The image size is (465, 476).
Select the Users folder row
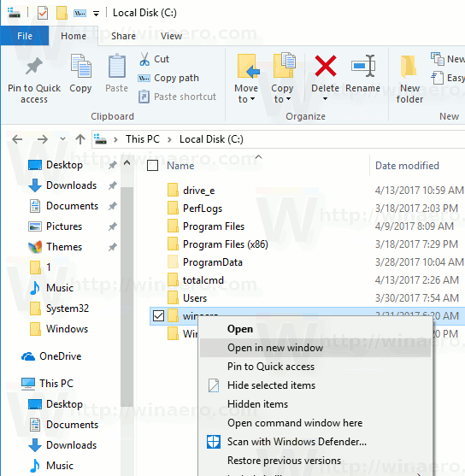click(x=195, y=298)
